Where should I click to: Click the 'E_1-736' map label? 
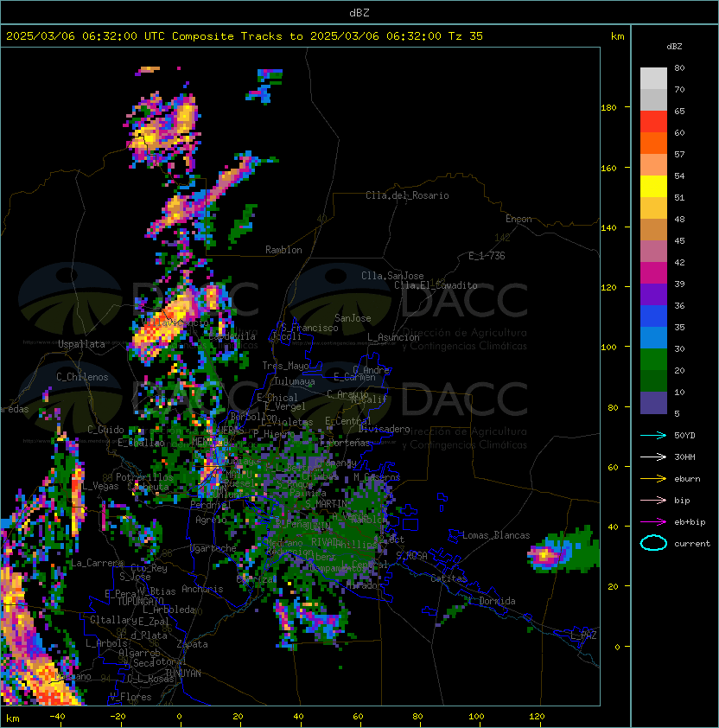point(487,256)
